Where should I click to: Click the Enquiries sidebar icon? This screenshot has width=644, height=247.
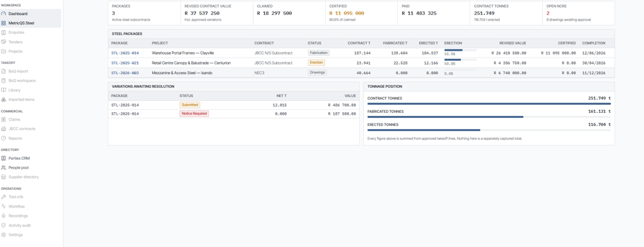[4, 33]
